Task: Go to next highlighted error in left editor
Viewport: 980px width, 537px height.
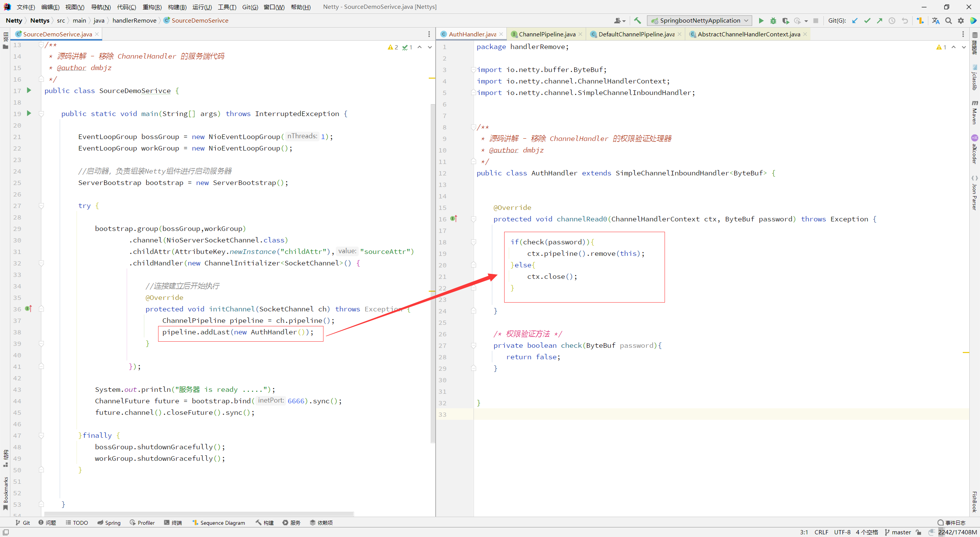Action: click(x=430, y=47)
